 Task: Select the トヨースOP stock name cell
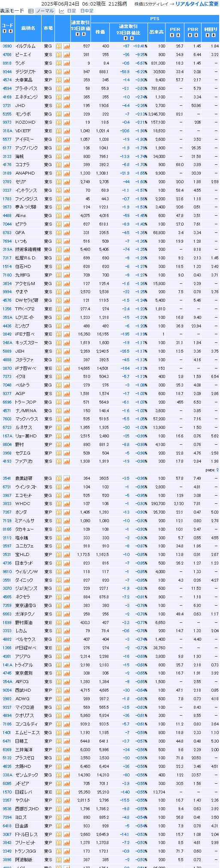28,402
